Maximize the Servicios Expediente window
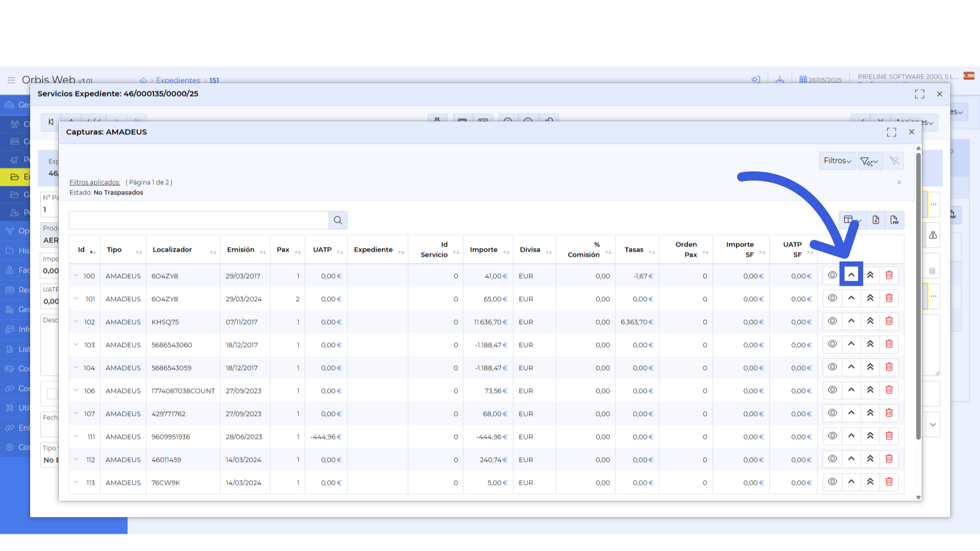980x551 pixels. tap(920, 94)
